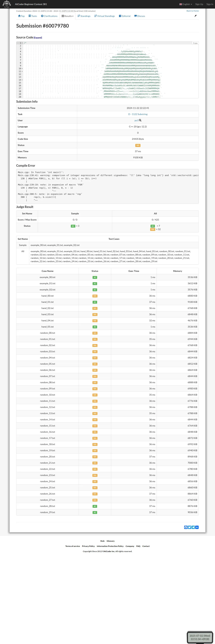The height and width of the screenshot is (644, 215).
Task: Click the WA badge in the All status column
Action: [x=153, y=229]
